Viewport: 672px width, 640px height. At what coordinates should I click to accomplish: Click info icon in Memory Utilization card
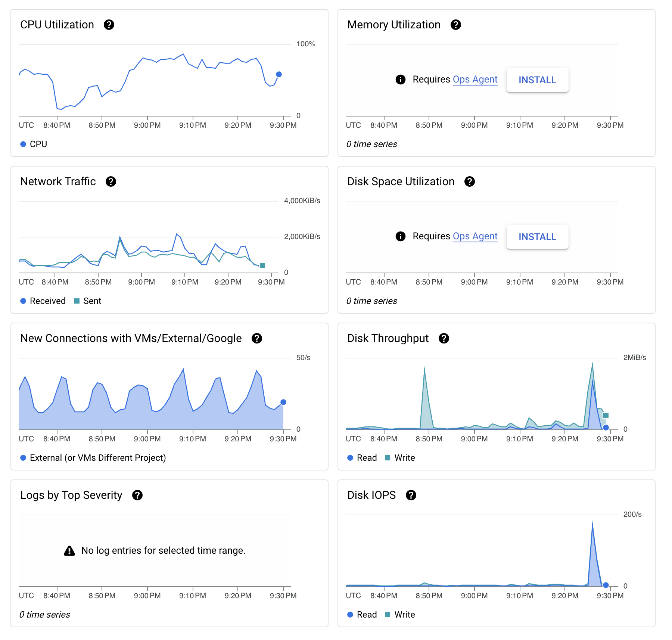(400, 80)
